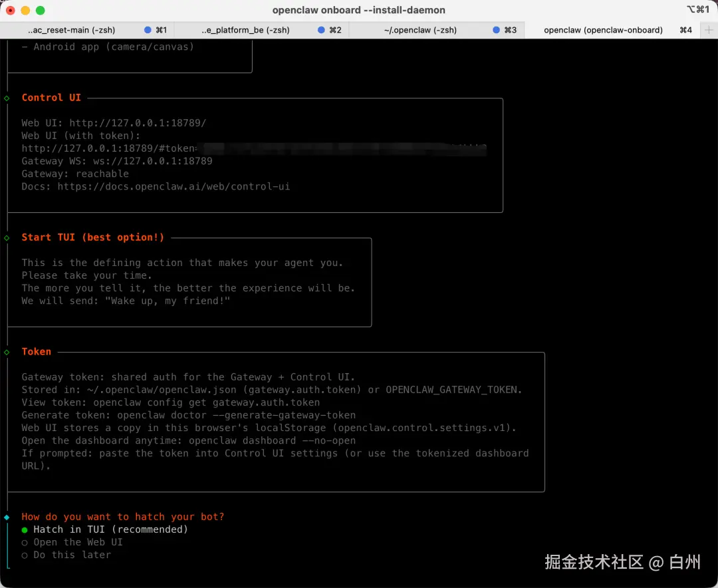Image resolution: width=718 pixels, height=588 pixels.
Task: Click the Start TUI (best option!) heading
Action: (x=93, y=237)
